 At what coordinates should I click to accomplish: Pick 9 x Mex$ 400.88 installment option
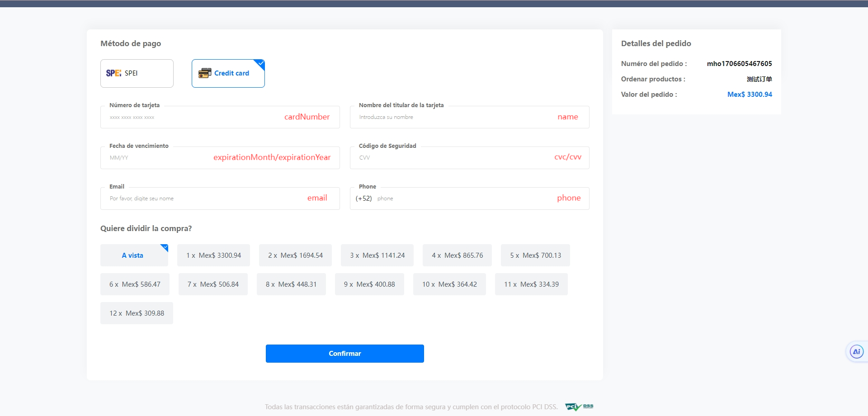pyautogui.click(x=369, y=284)
